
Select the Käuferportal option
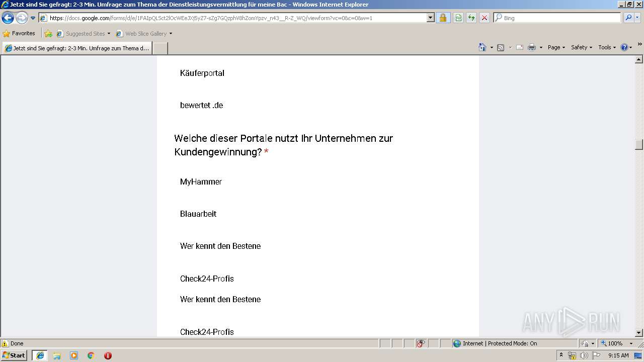click(202, 73)
